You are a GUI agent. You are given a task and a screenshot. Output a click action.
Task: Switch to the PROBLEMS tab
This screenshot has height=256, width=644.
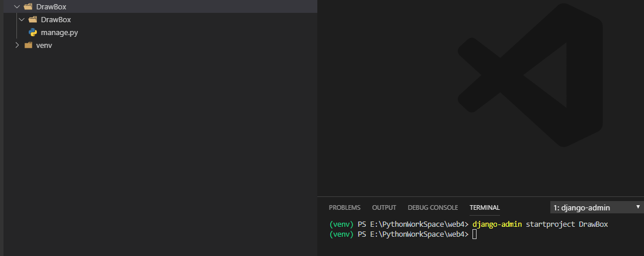(x=345, y=207)
